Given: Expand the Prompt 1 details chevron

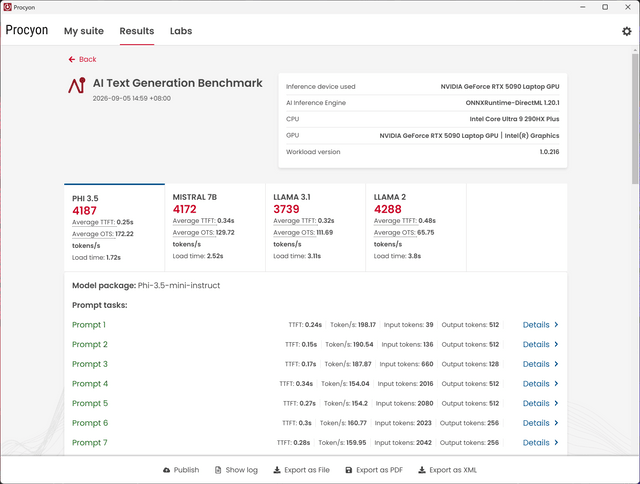Looking at the screenshot, I should 556,325.
